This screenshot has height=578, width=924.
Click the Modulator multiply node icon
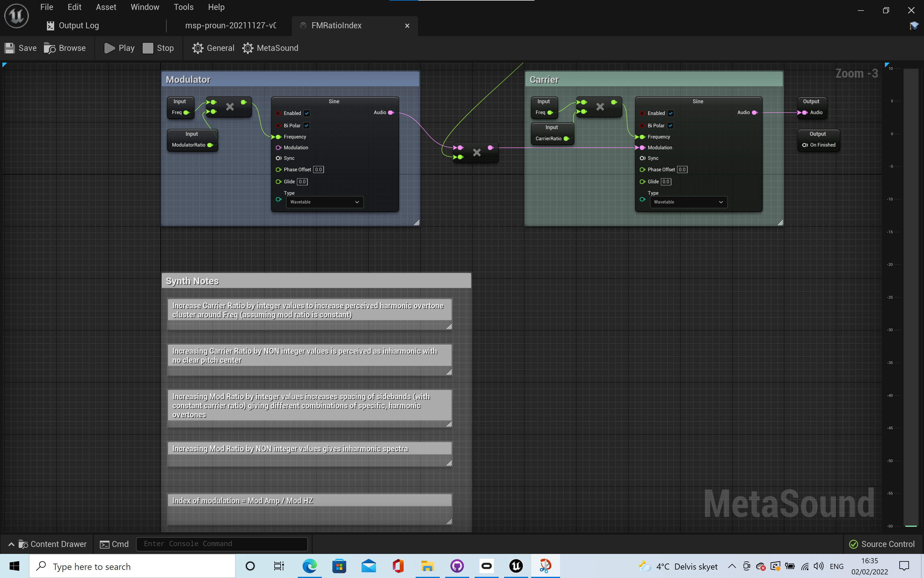pos(229,107)
